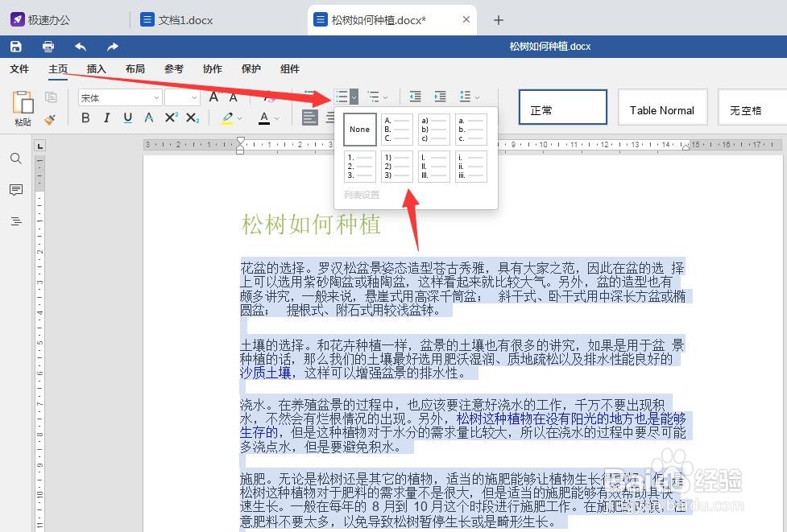The height and width of the screenshot is (532, 787).
Task: Align text left
Action: [310, 118]
